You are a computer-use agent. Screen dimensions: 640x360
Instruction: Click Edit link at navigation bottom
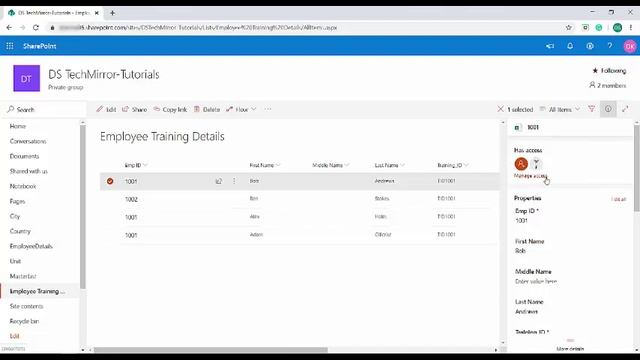pos(14,336)
